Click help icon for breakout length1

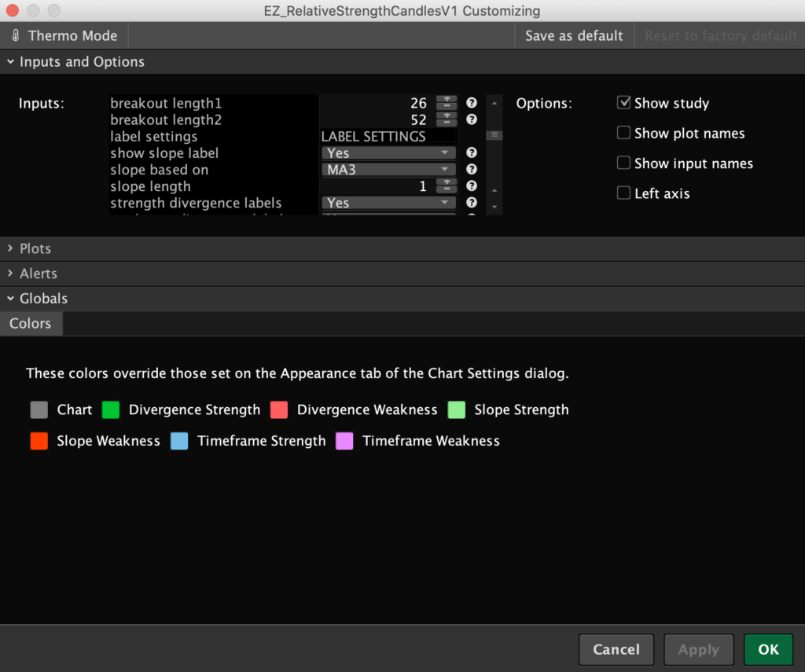[472, 103]
